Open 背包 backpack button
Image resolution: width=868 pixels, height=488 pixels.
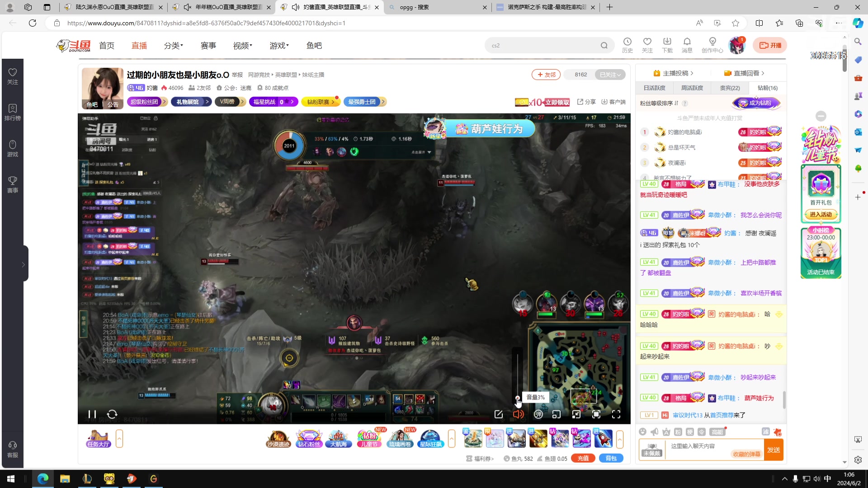click(611, 458)
